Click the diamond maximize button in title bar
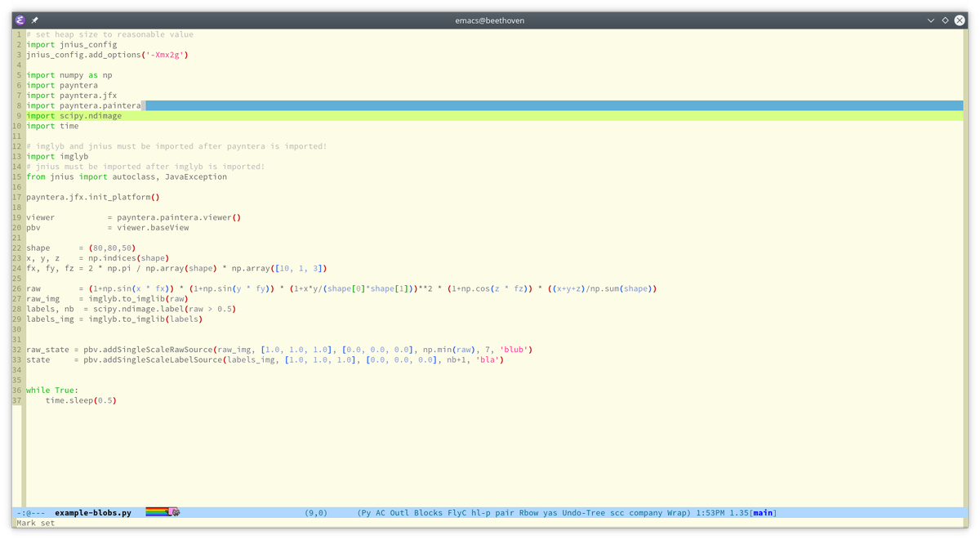This screenshot has height=540, width=980. 945,20
